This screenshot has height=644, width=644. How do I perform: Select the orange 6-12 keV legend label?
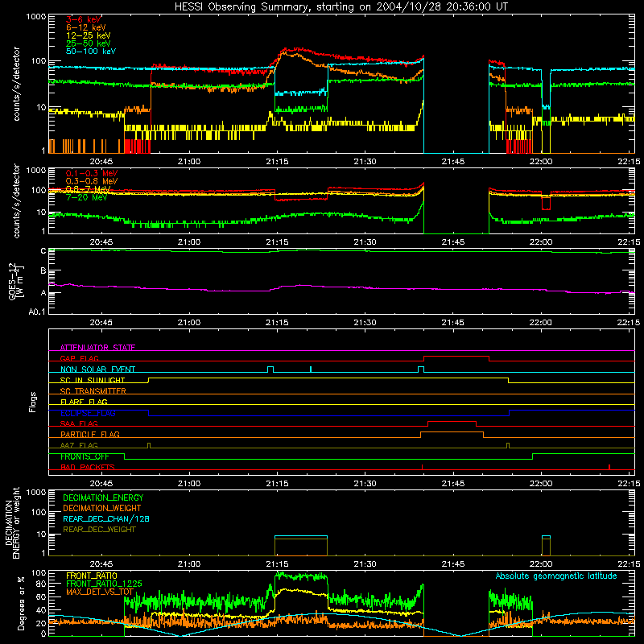point(86,27)
